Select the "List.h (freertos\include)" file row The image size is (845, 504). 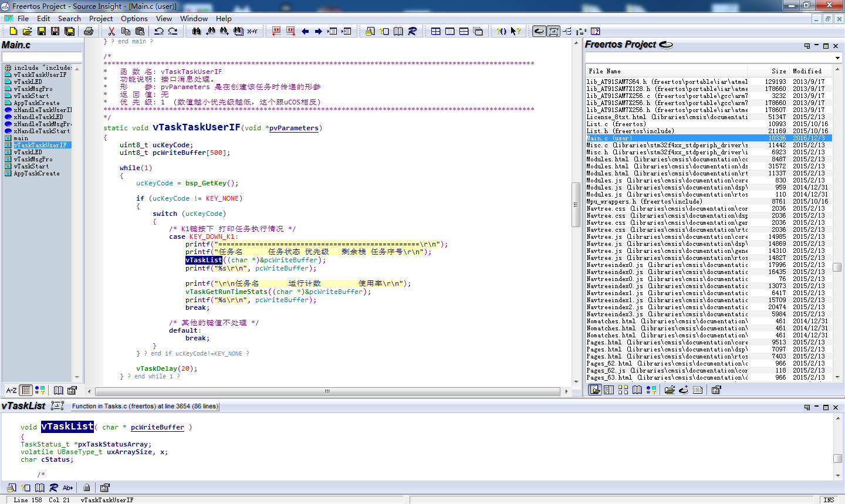click(x=709, y=131)
